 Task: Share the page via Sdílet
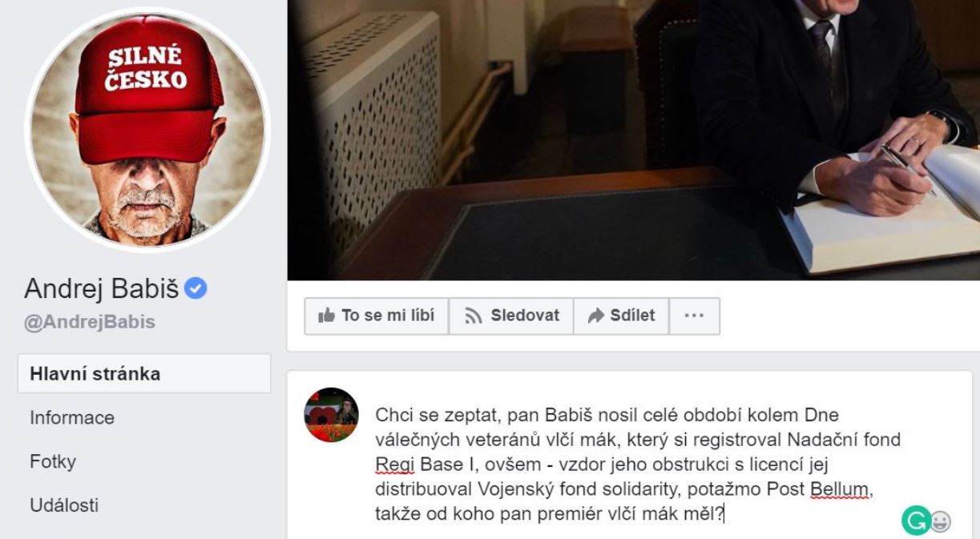621,316
